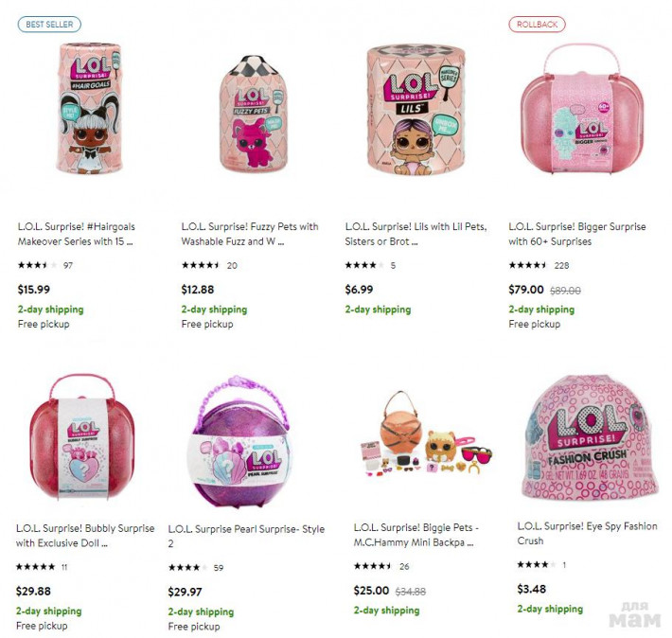Image resolution: width=672 pixels, height=638 pixels.
Task: Open the #Hairgoals Makeover Series product image
Action: coord(89,108)
